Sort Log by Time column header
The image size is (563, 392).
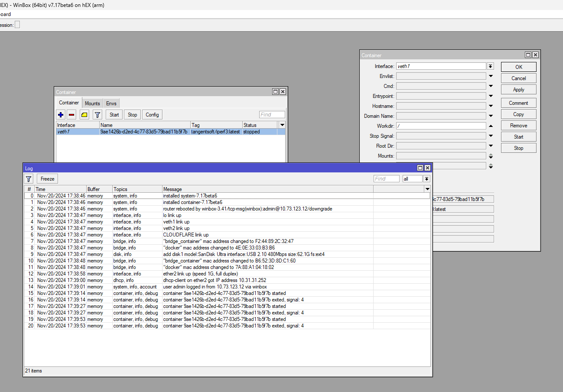click(x=61, y=189)
